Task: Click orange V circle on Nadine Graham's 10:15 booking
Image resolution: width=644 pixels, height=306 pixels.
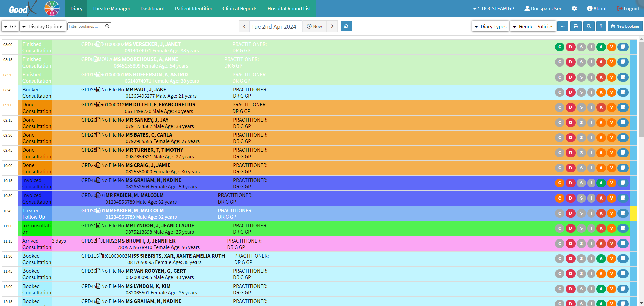Action: pyautogui.click(x=612, y=183)
